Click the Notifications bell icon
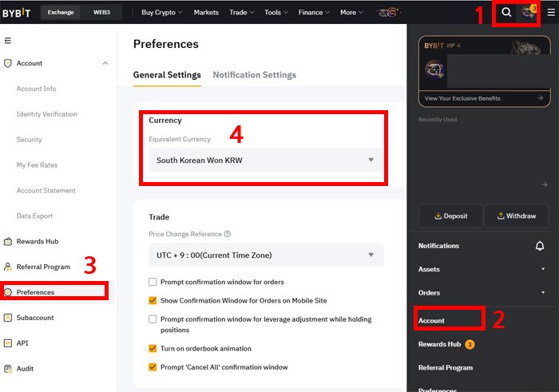The image size is (559, 392). coord(540,246)
